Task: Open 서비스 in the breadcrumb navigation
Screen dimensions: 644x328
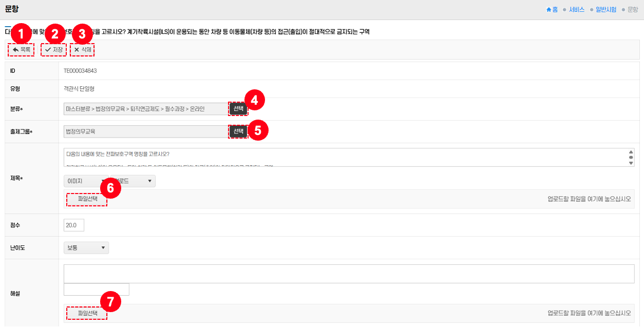Action: (x=576, y=10)
